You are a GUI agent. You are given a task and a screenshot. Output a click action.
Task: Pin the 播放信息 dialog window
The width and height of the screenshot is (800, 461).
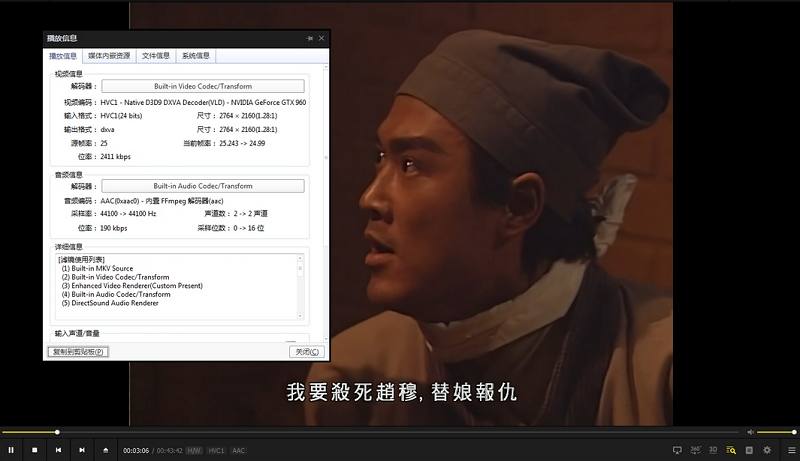(x=309, y=38)
